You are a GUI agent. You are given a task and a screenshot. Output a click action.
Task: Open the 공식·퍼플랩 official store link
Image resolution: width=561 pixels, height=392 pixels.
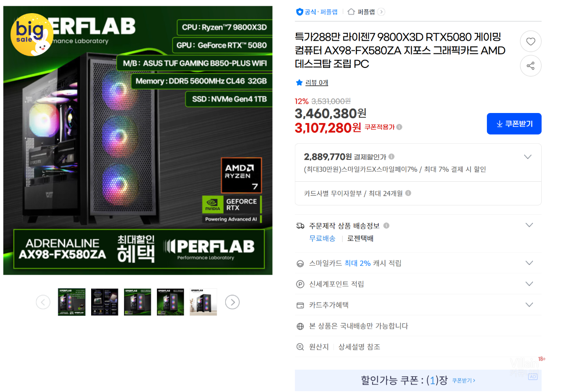tap(317, 12)
